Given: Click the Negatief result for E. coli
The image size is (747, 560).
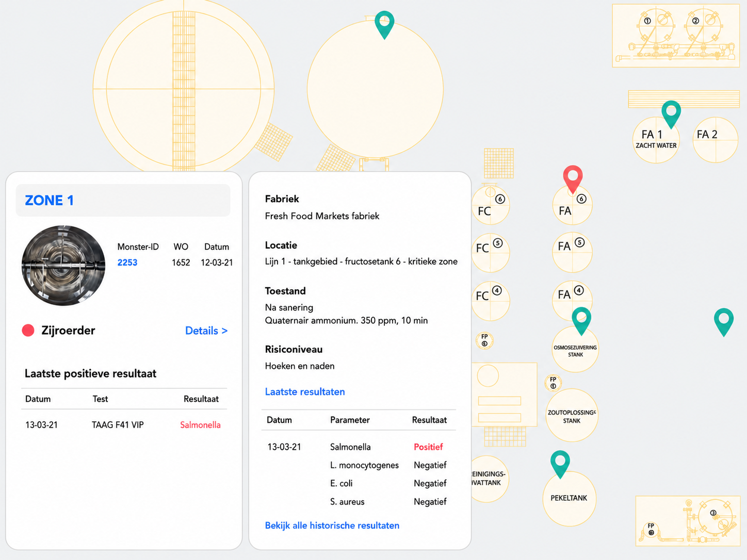Looking at the screenshot, I should tap(430, 483).
